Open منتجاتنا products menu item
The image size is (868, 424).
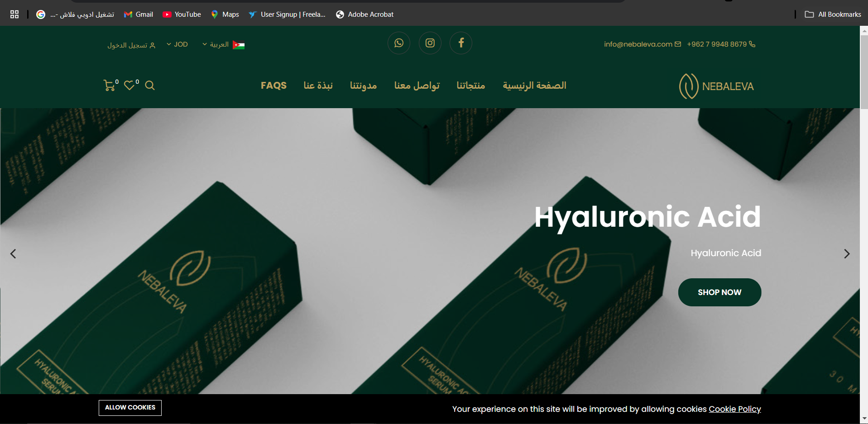click(470, 86)
